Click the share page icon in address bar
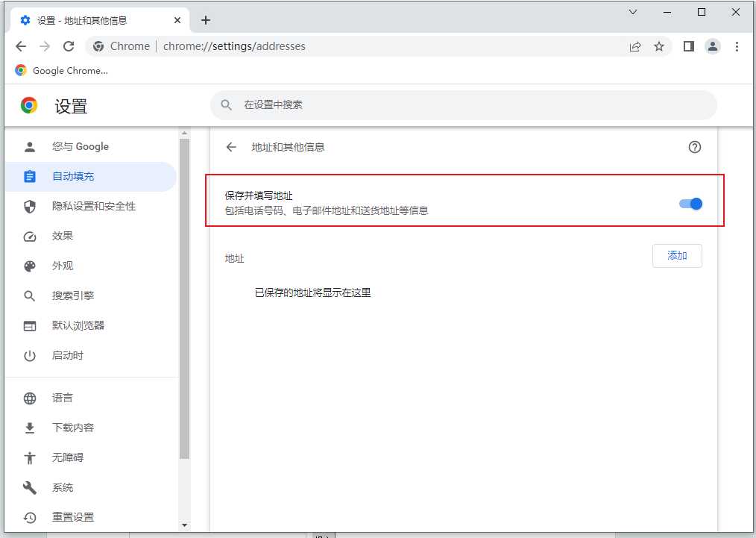 pyautogui.click(x=635, y=46)
